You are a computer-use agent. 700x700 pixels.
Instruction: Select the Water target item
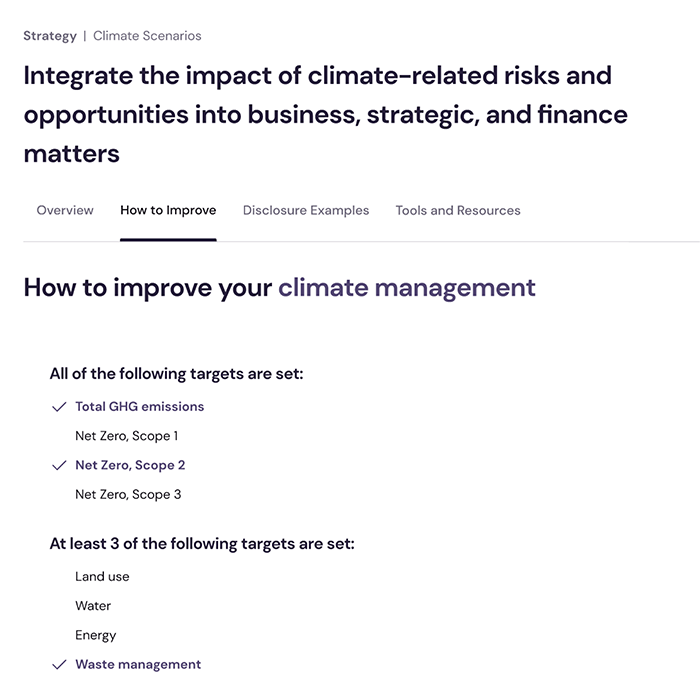tap(93, 606)
